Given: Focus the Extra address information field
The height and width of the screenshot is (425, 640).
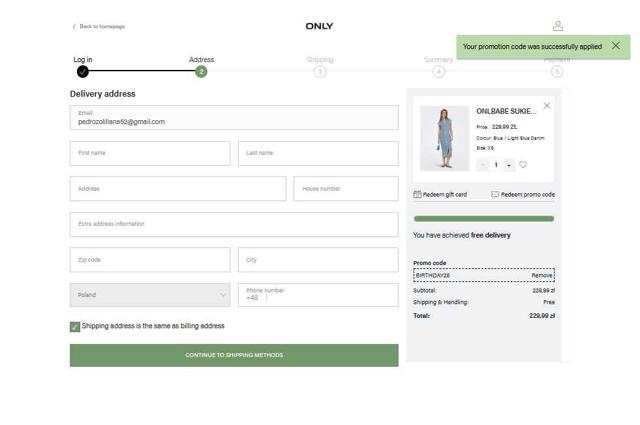Looking at the screenshot, I should 234,224.
